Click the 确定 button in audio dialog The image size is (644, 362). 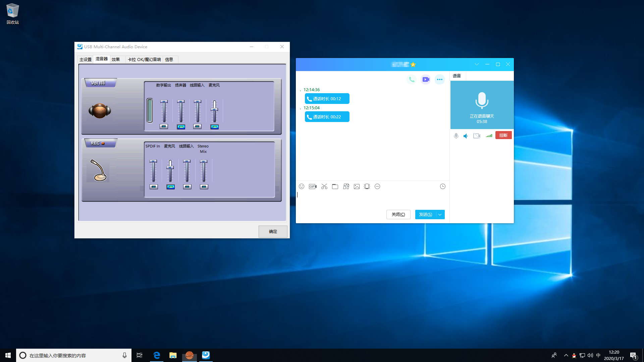pos(273,231)
